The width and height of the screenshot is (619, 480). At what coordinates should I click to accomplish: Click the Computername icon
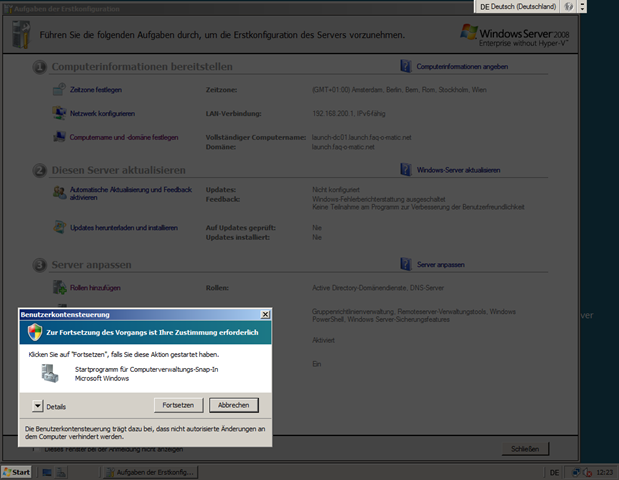coord(59,137)
